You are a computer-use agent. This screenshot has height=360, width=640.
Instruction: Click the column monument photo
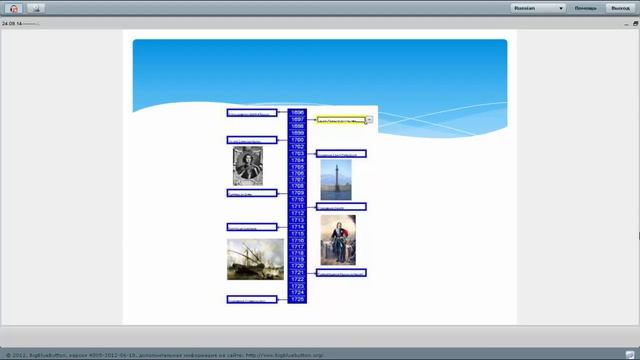tap(336, 180)
